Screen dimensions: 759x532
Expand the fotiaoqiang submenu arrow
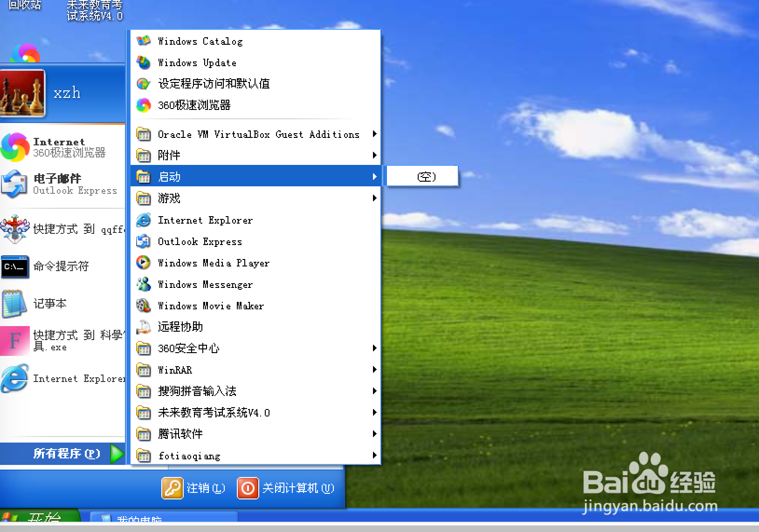click(374, 455)
